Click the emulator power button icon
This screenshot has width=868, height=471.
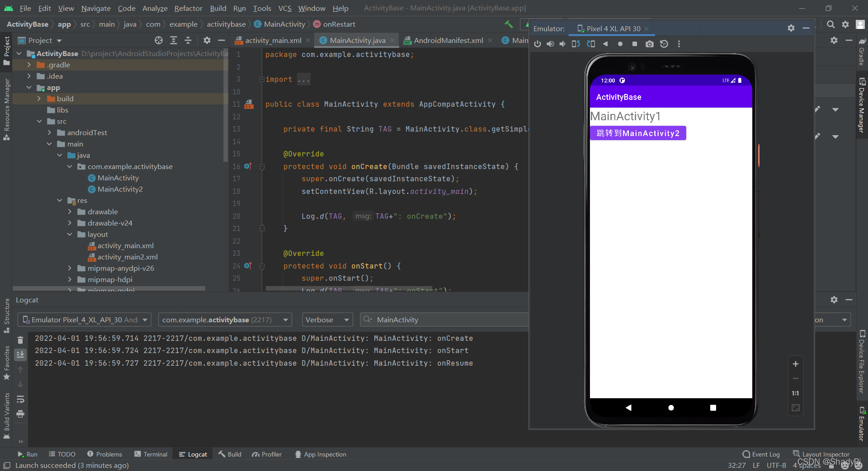537,44
